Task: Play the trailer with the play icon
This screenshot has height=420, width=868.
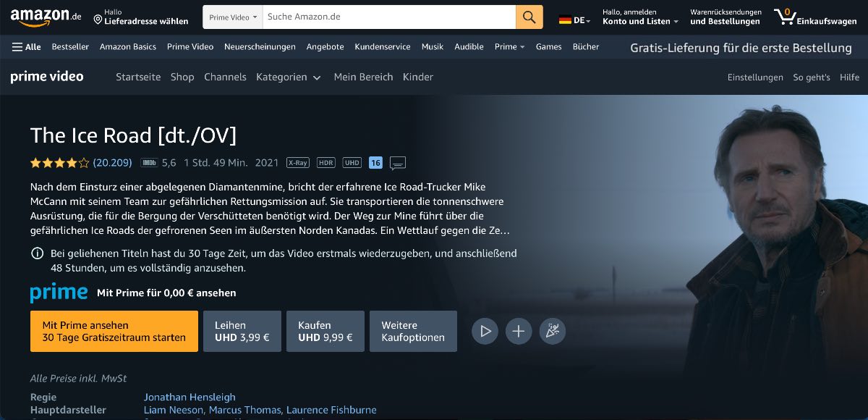Action: pyautogui.click(x=485, y=331)
